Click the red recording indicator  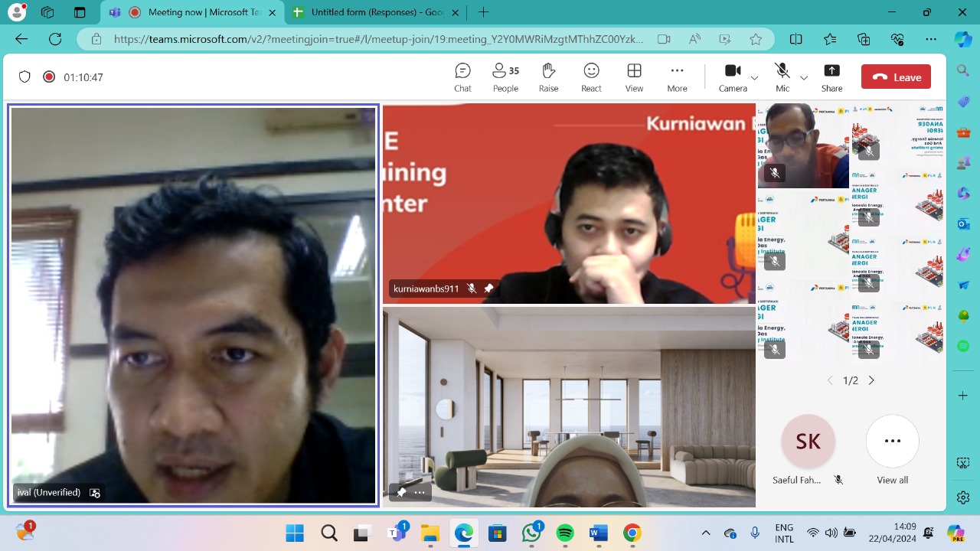pos(49,77)
